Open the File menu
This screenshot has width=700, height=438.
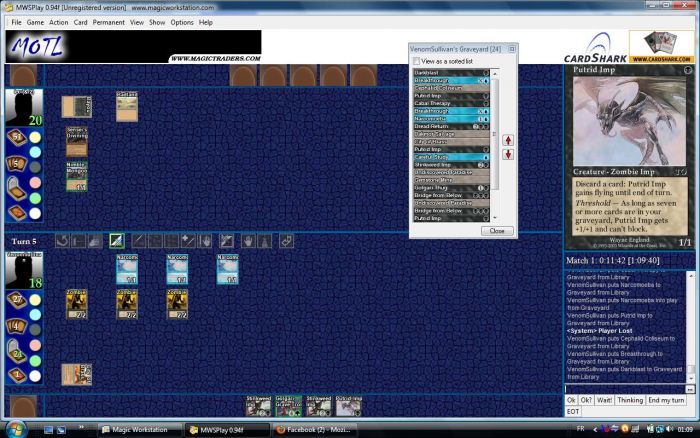coord(17,22)
